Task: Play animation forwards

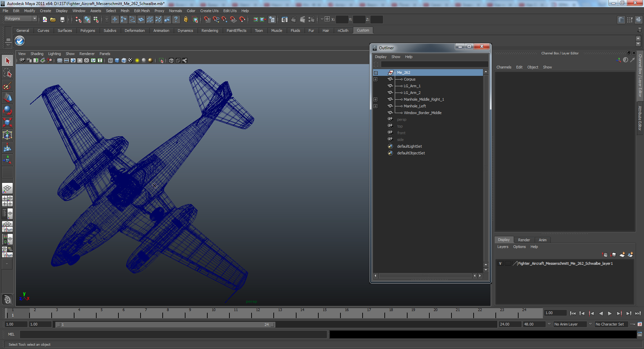Action: tap(610, 313)
